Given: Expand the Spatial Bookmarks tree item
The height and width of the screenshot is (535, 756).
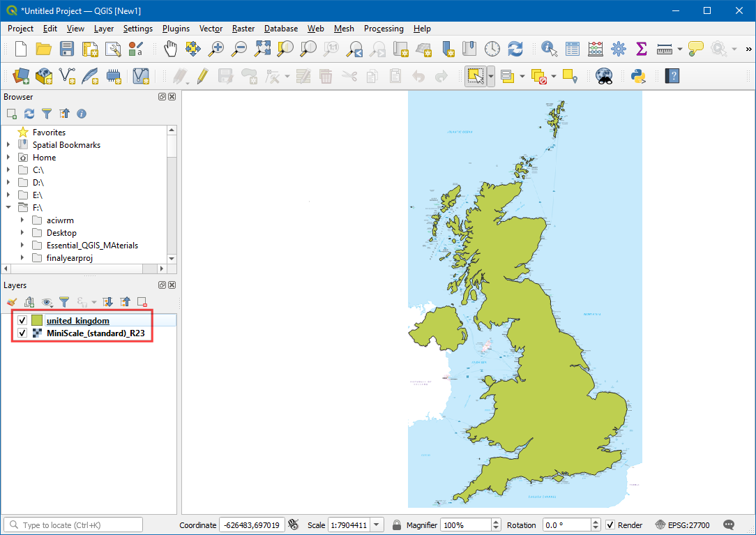Looking at the screenshot, I should click(8, 145).
